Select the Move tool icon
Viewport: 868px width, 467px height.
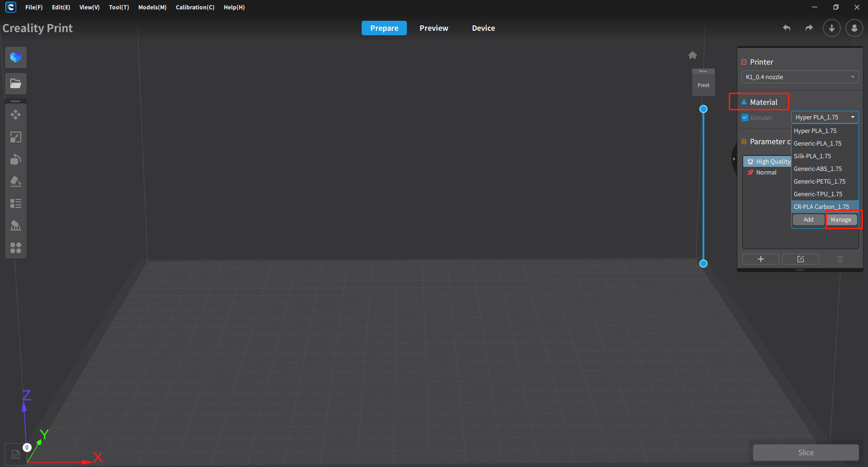[x=16, y=115]
